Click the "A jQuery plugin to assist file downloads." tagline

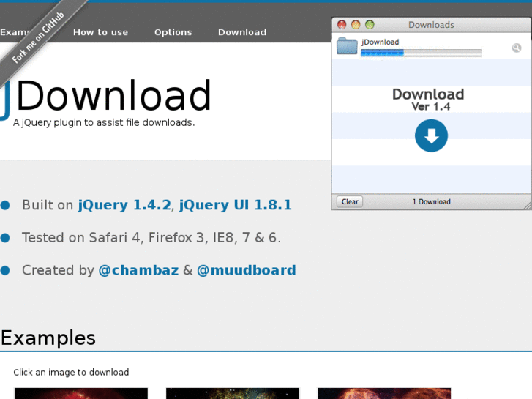click(x=104, y=122)
